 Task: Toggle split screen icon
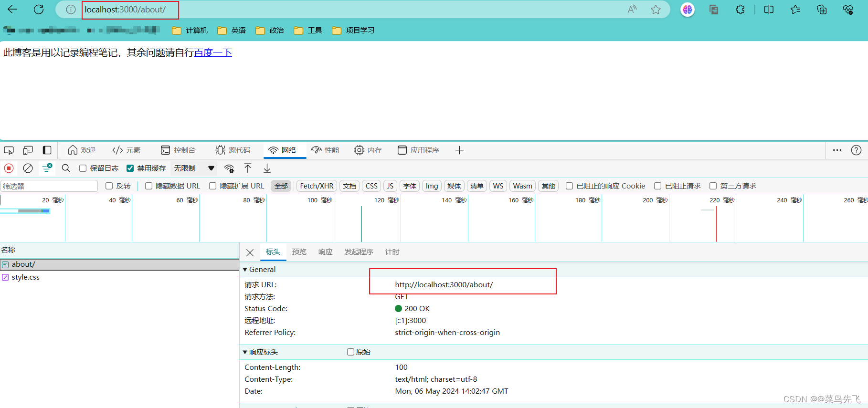(769, 9)
